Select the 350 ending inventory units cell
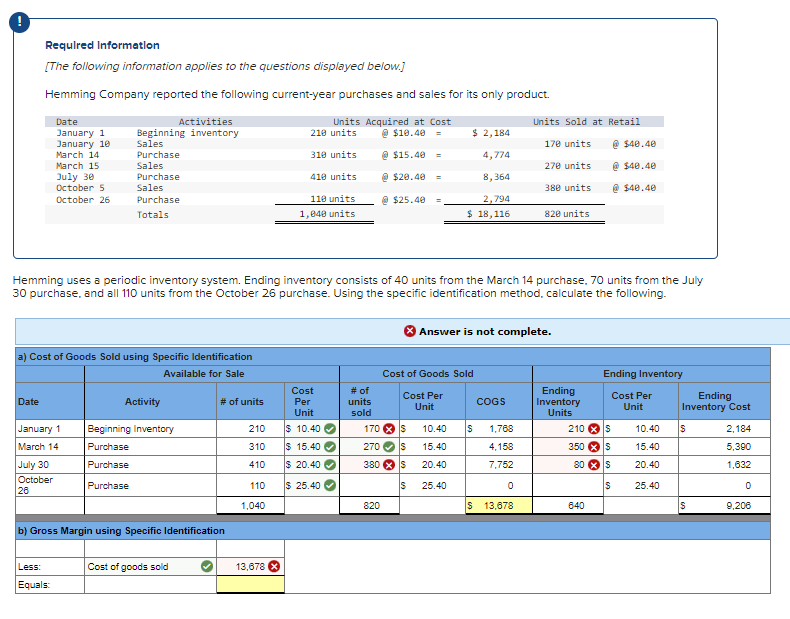 click(x=568, y=447)
